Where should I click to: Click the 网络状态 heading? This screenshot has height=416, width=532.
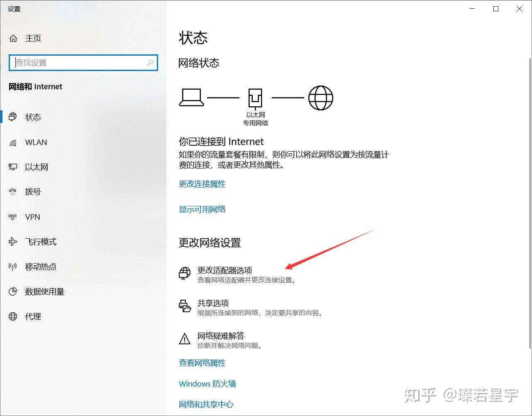199,63
